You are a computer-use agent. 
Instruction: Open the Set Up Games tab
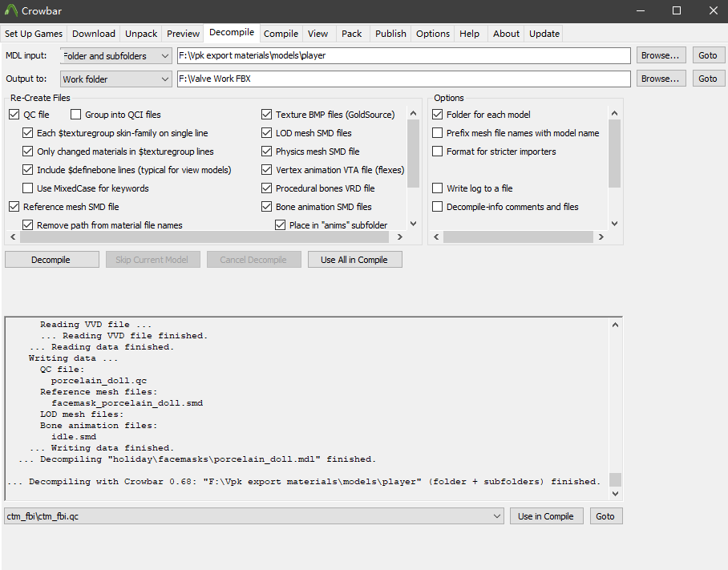click(34, 34)
